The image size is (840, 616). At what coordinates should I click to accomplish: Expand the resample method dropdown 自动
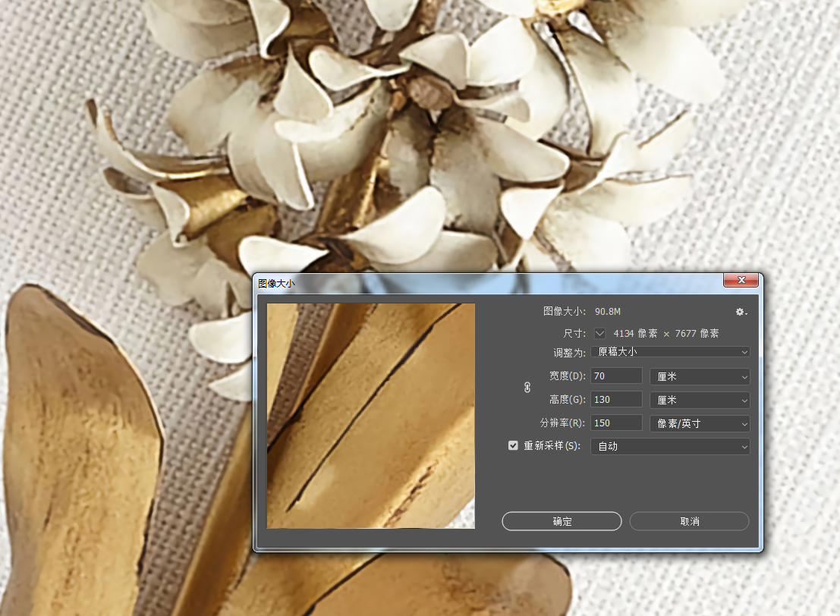670,447
